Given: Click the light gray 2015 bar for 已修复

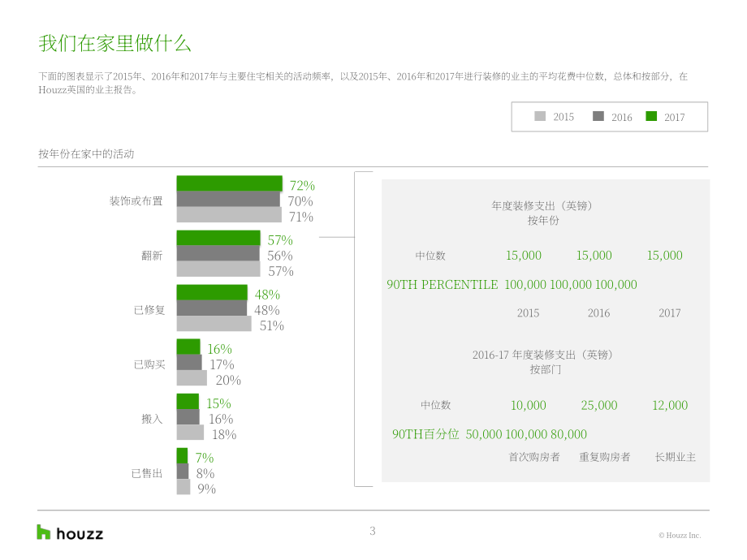Looking at the screenshot, I should point(214,323).
